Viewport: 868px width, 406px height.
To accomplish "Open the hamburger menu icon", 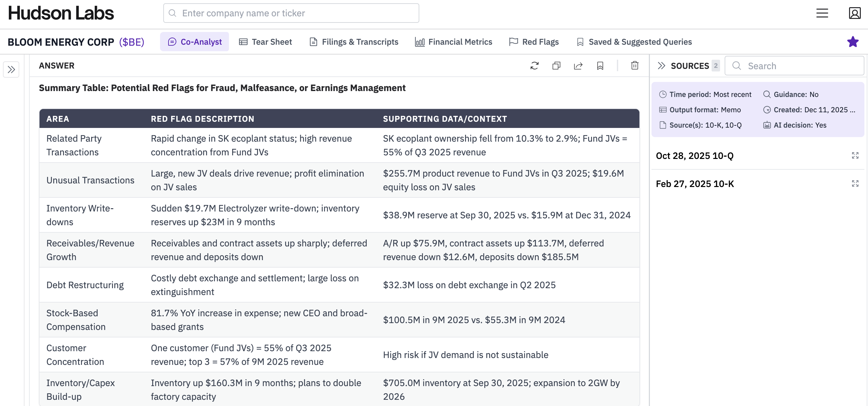I will pyautogui.click(x=822, y=13).
